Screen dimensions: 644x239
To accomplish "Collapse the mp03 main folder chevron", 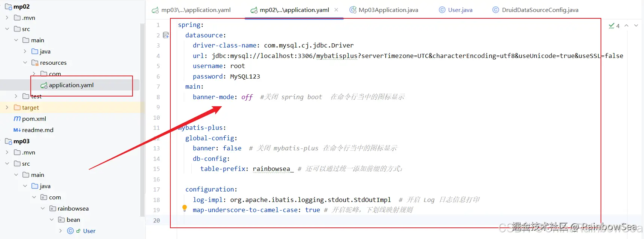I will [16, 175].
